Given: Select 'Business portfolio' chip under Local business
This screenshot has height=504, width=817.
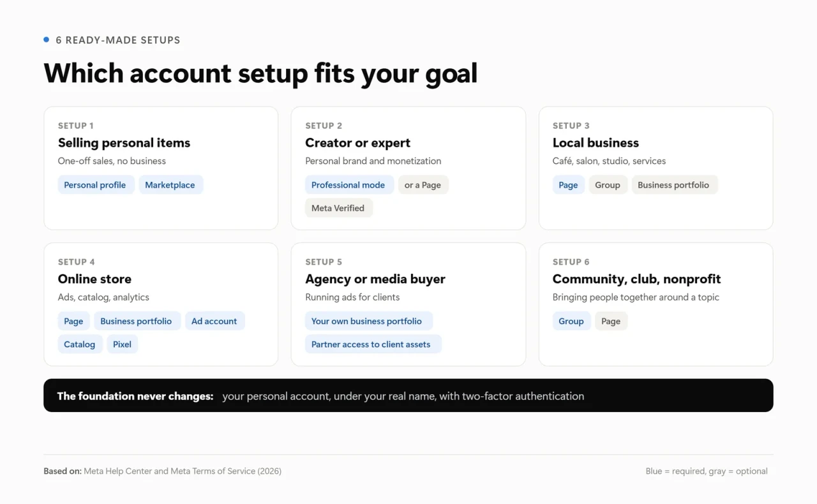Looking at the screenshot, I should pyautogui.click(x=674, y=185).
